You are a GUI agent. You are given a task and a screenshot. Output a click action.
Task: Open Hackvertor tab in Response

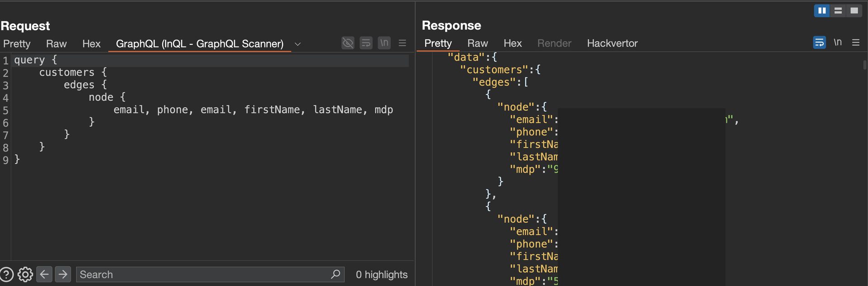[x=612, y=43]
